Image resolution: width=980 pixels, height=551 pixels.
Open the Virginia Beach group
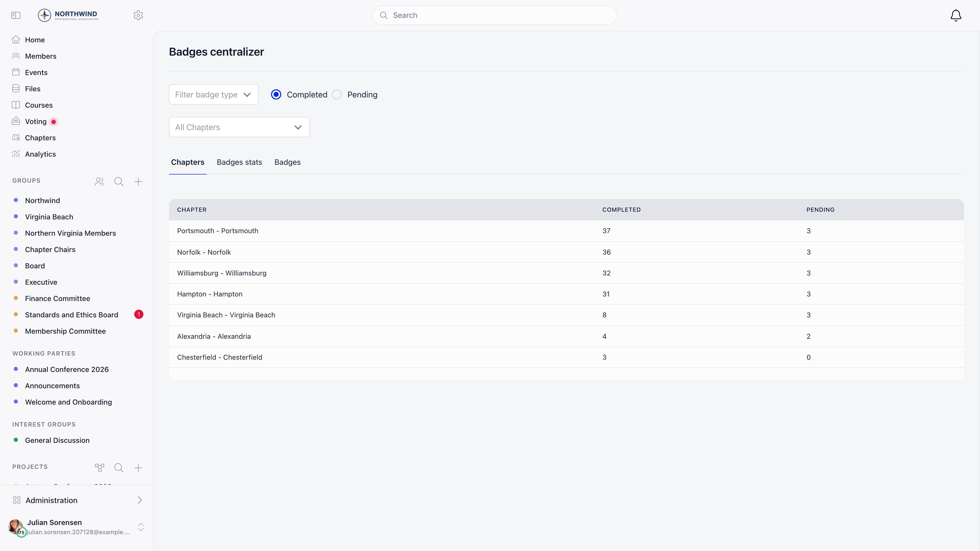tap(49, 217)
